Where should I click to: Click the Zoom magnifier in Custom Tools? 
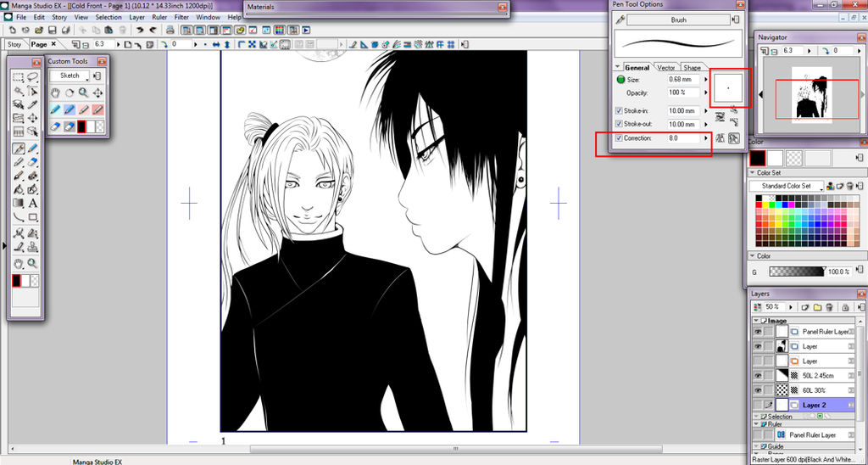[x=83, y=92]
